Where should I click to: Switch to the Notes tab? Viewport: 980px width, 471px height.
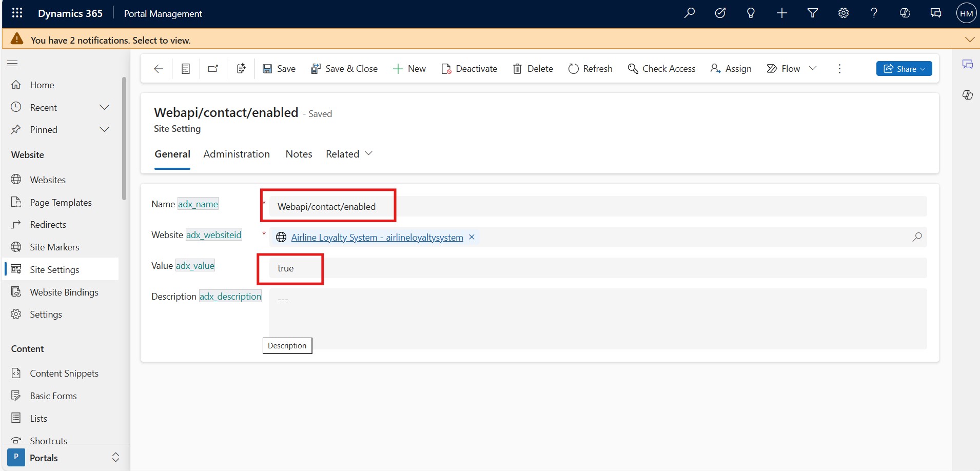tap(299, 154)
